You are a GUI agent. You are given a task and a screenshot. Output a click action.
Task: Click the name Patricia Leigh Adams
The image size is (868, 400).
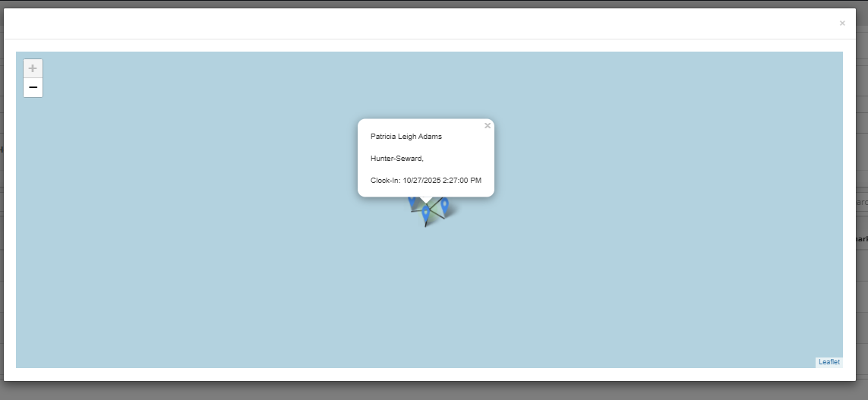pyautogui.click(x=406, y=137)
